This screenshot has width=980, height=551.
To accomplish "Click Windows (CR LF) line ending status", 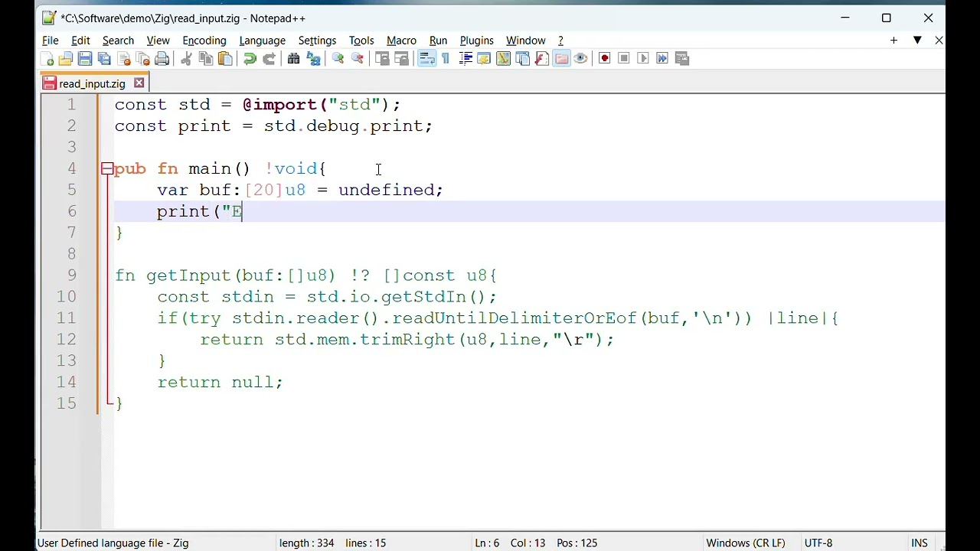I will coord(746,543).
